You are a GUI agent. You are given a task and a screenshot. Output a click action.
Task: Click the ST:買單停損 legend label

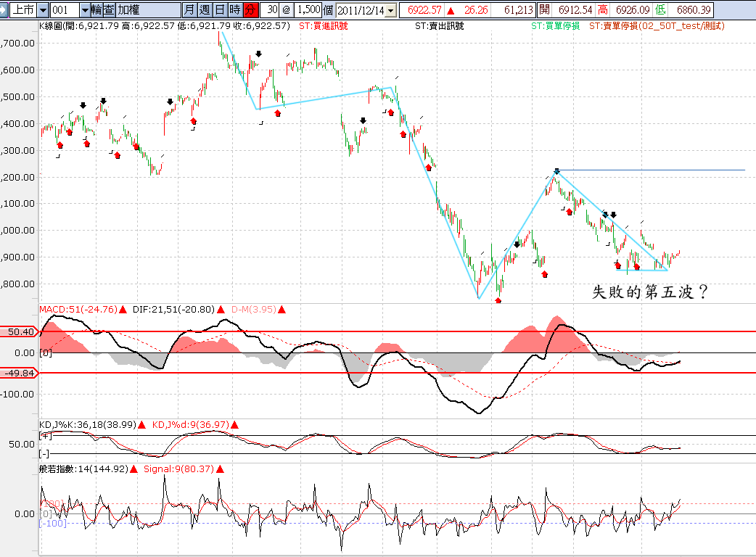coord(556,26)
